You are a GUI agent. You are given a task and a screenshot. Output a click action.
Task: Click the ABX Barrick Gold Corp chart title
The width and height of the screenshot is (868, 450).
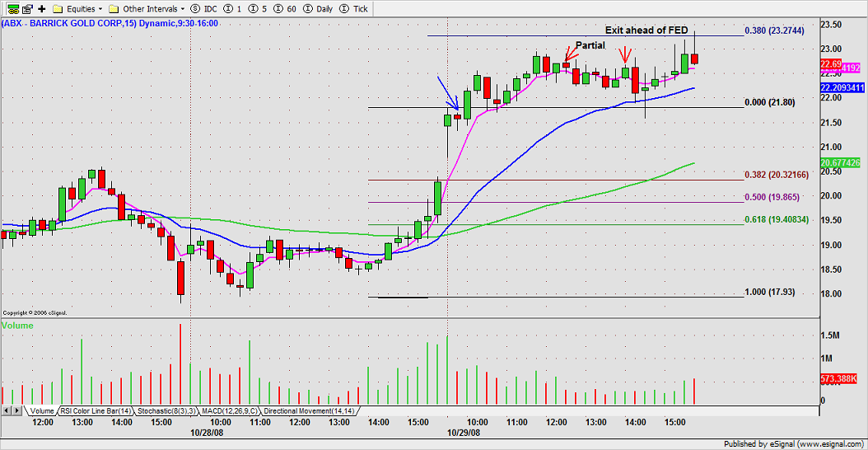tap(110, 23)
